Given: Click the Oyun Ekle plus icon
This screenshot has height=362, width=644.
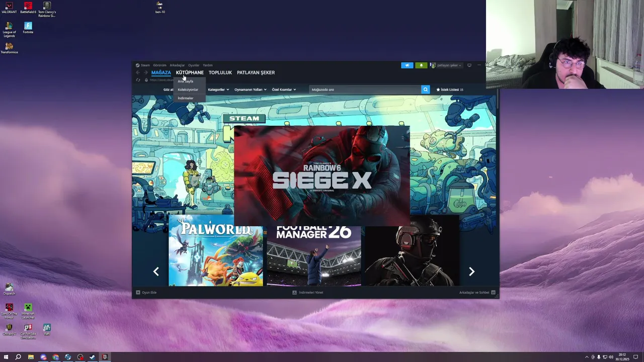Looking at the screenshot, I should tap(138, 292).
